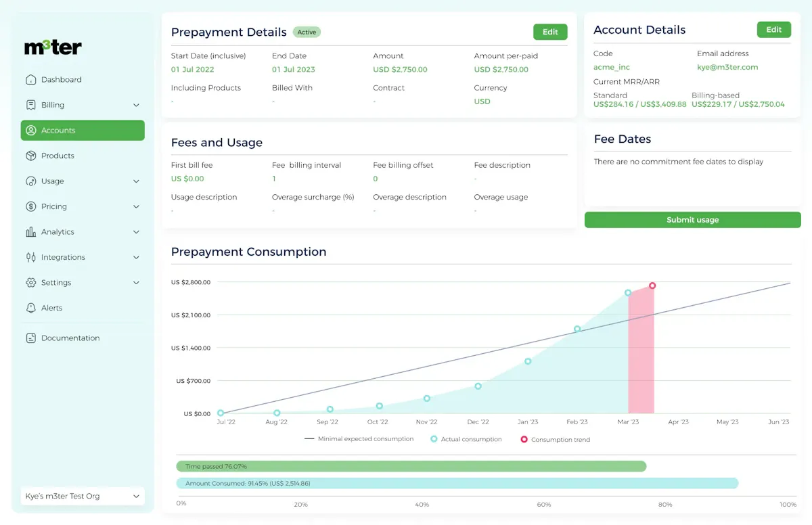
Task: Click the Alerts bell icon
Action: coord(30,308)
